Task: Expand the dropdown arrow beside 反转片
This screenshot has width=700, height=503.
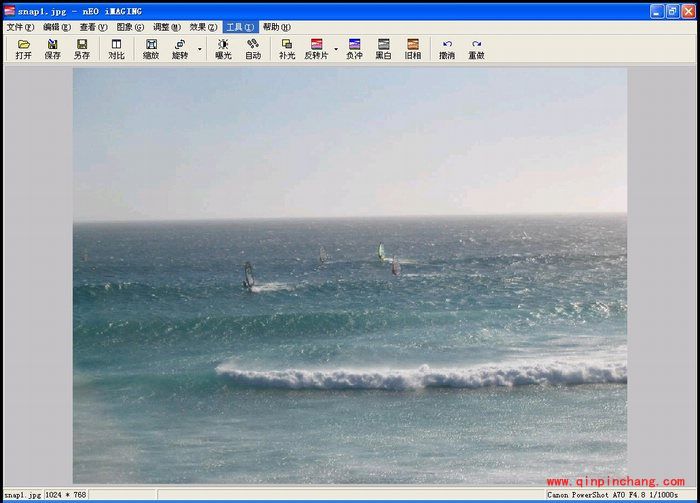Action: (x=336, y=49)
